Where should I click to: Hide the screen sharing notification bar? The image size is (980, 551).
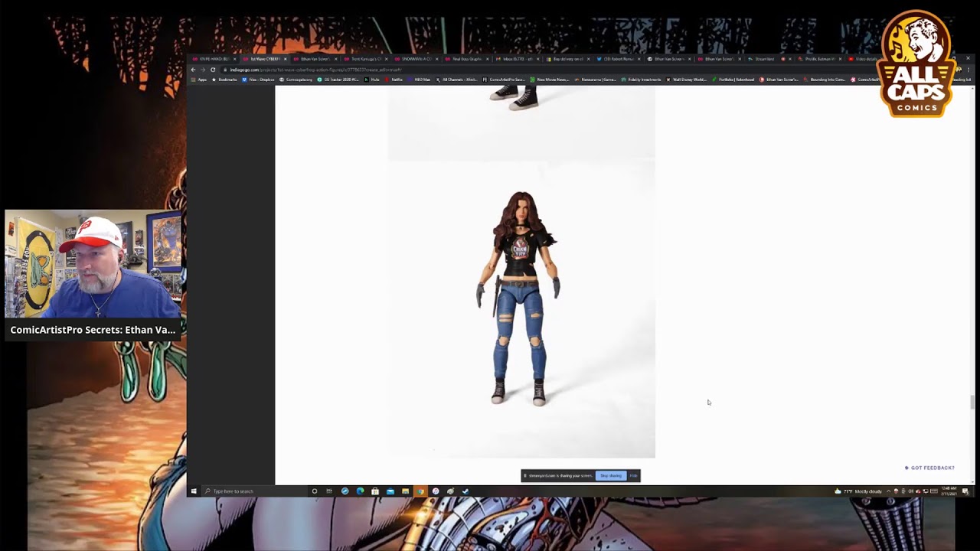[x=633, y=476]
